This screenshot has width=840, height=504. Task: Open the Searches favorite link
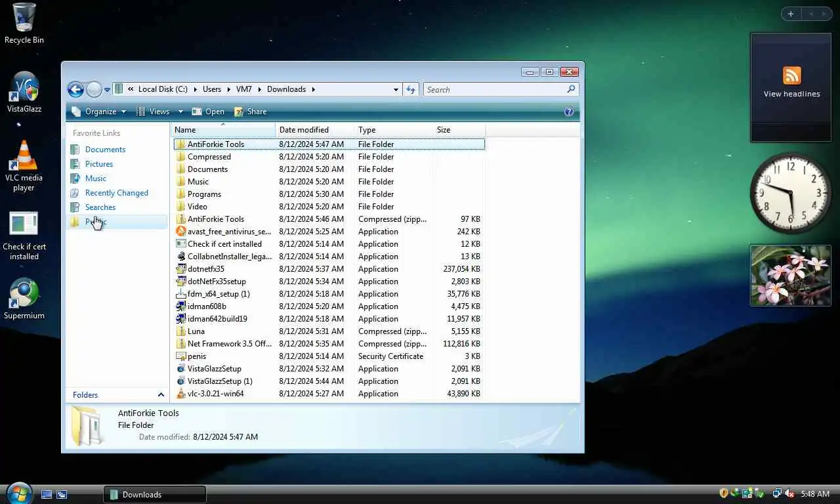(x=100, y=207)
